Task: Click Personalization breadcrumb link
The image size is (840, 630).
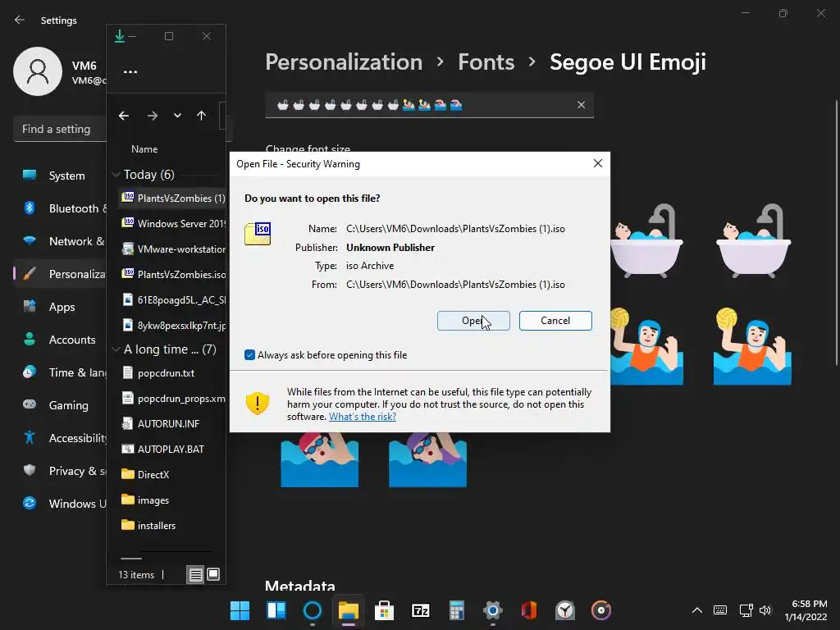Action: [344, 62]
